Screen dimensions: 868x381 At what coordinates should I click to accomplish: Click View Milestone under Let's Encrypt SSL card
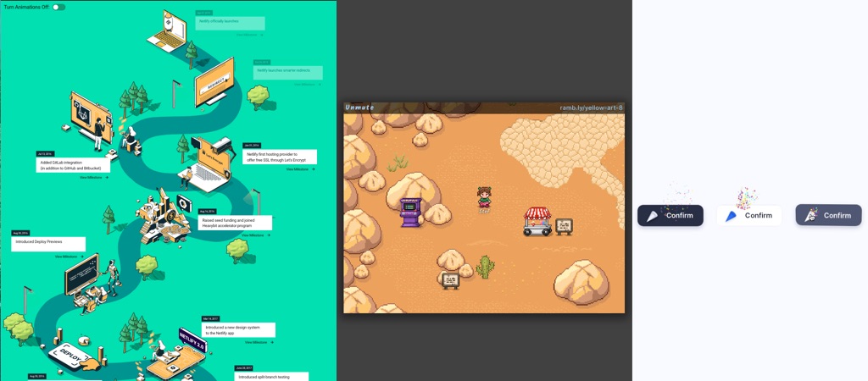299,169
